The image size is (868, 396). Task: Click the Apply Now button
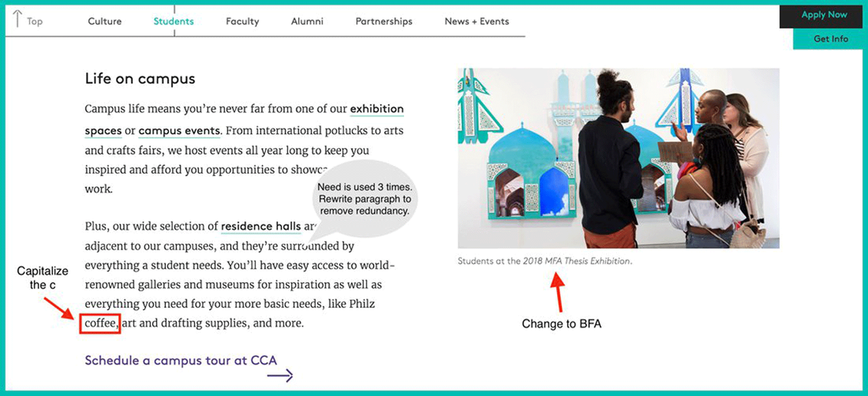[823, 15]
